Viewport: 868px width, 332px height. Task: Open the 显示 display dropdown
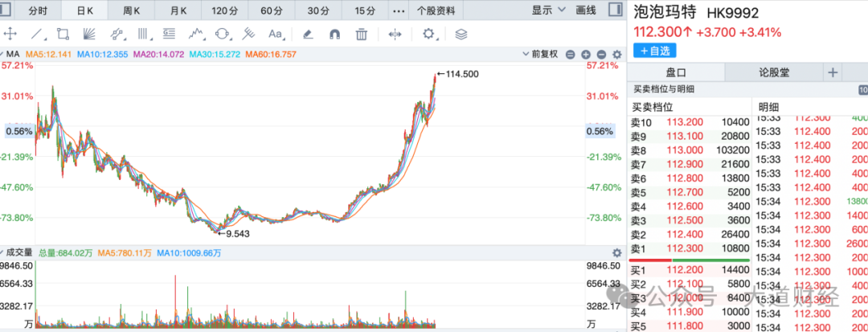tap(549, 10)
